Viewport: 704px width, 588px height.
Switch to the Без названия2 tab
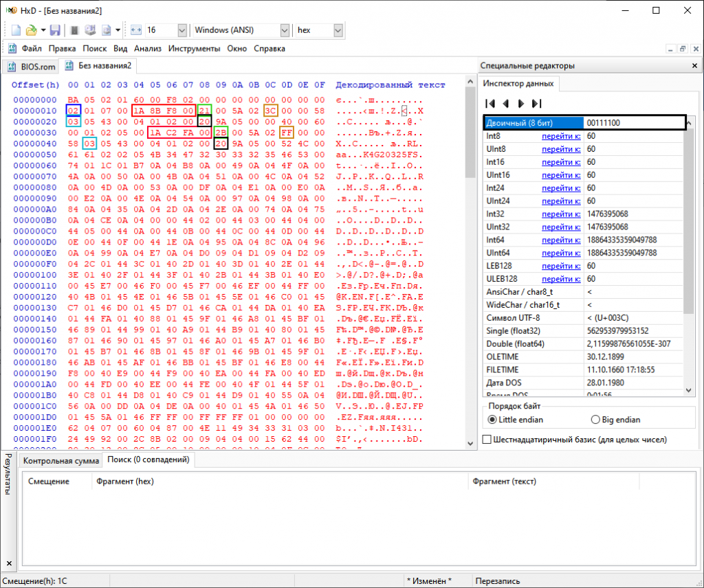click(x=99, y=66)
